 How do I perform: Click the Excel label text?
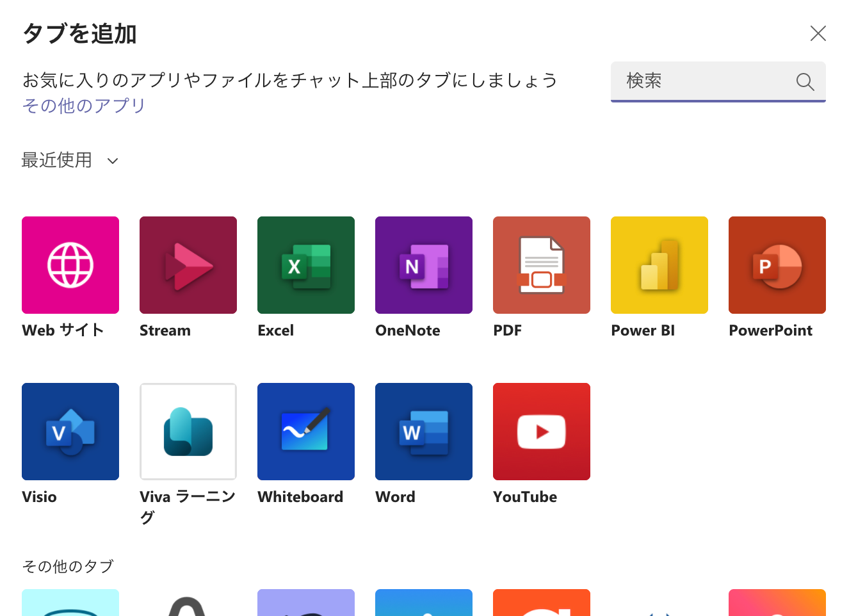276,330
